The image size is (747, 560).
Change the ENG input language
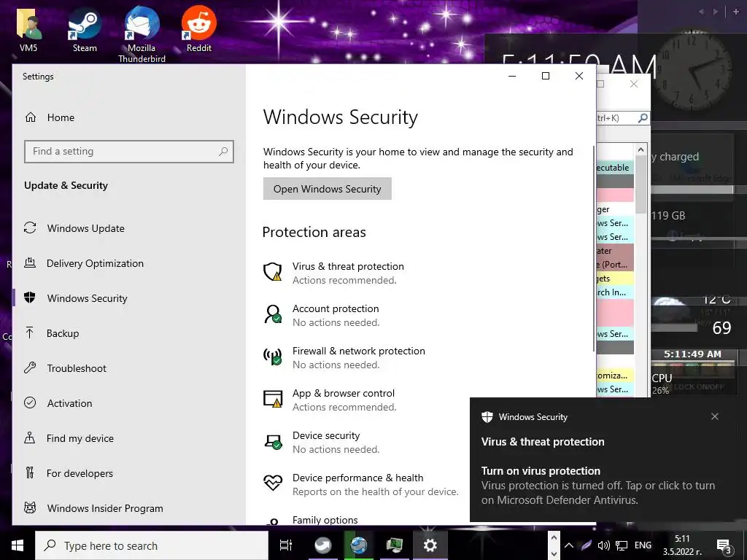click(x=643, y=545)
